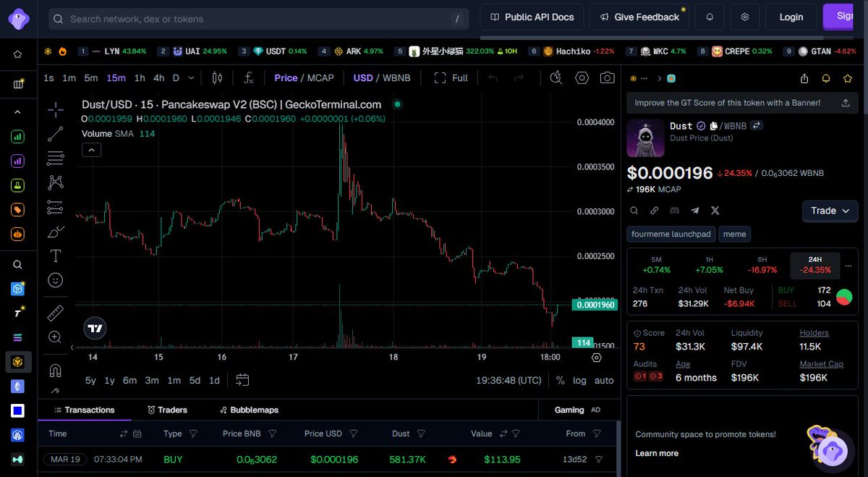Switch chart to Price mode
The image size is (868, 477).
(x=286, y=77)
